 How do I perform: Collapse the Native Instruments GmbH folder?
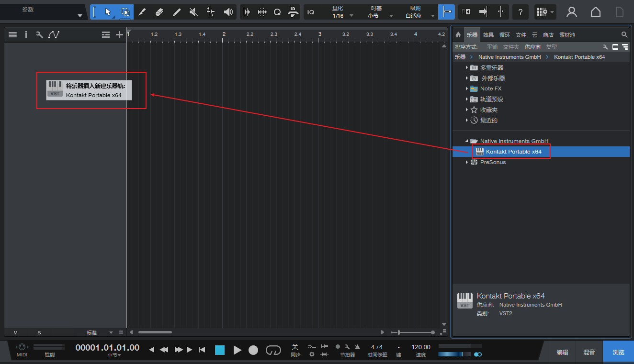point(467,141)
